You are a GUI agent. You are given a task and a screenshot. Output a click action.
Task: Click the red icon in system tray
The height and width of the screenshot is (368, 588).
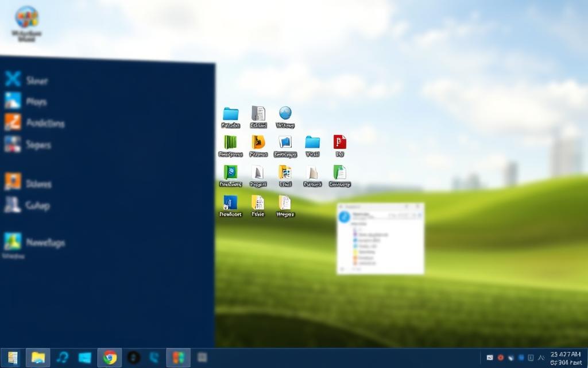[501, 358]
